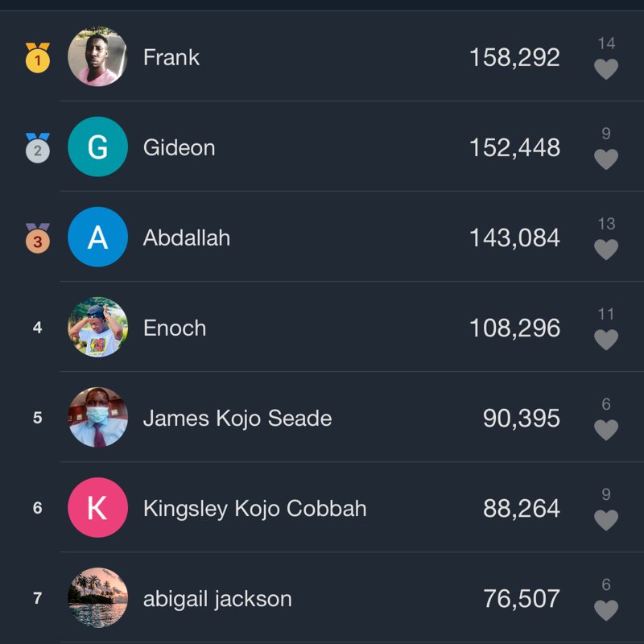Image resolution: width=644 pixels, height=644 pixels.
Task: Tap the heart for Kingsley Kojo Cobbah
Action: coord(605,521)
